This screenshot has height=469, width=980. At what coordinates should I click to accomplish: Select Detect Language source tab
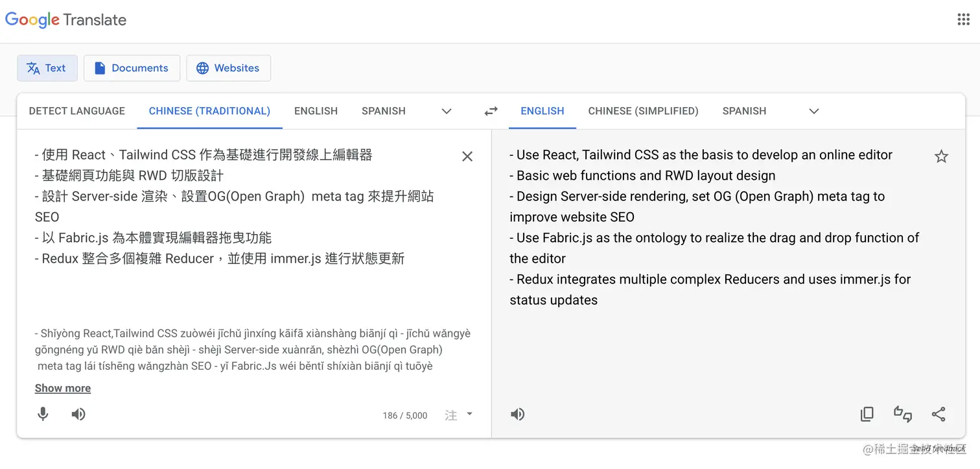point(77,111)
